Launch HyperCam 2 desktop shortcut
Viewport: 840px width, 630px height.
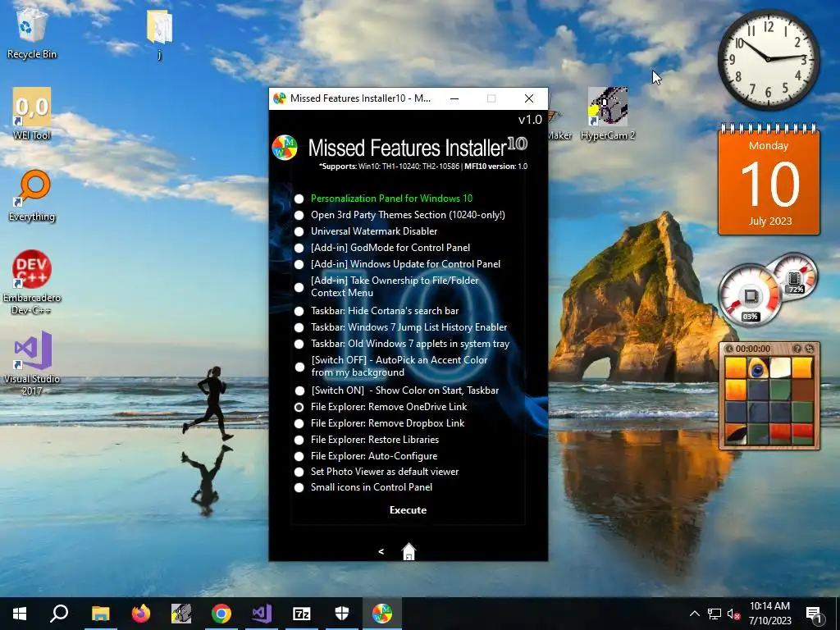click(608, 114)
